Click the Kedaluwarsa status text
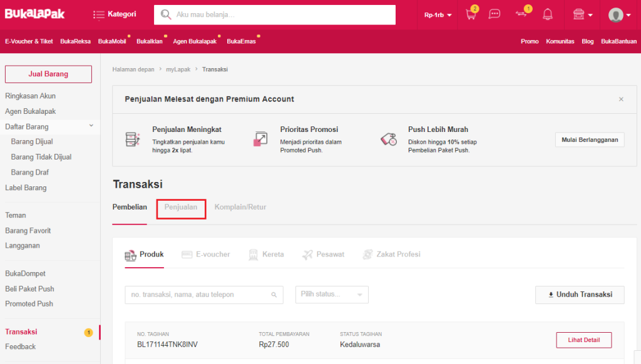641x364 pixels. (360, 345)
